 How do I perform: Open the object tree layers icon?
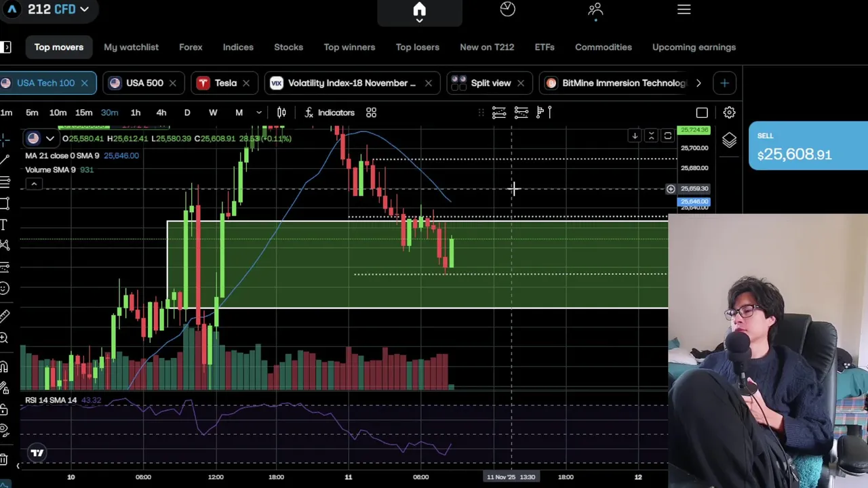[729, 140]
